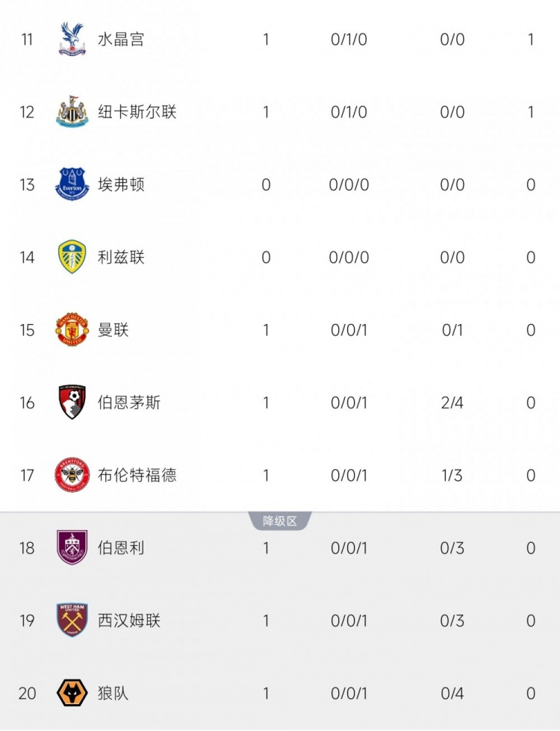Select the 西汉姆联 team name
The width and height of the screenshot is (560, 731).
pyautogui.click(x=129, y=620)
